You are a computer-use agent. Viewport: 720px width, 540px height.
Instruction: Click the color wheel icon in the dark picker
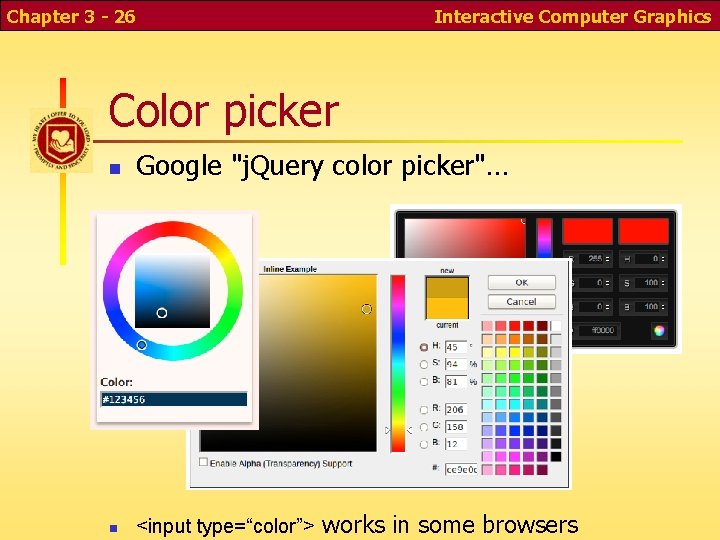click(659, 331)
